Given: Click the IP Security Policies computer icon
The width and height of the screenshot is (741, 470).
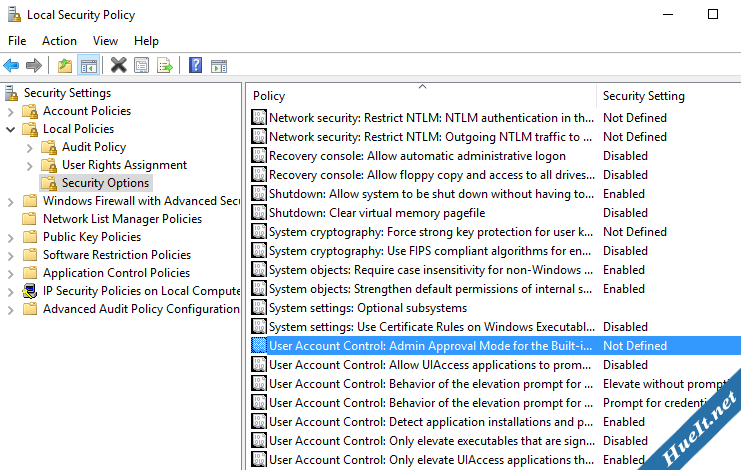Looking at the screenshot, I should click(30, 291).
